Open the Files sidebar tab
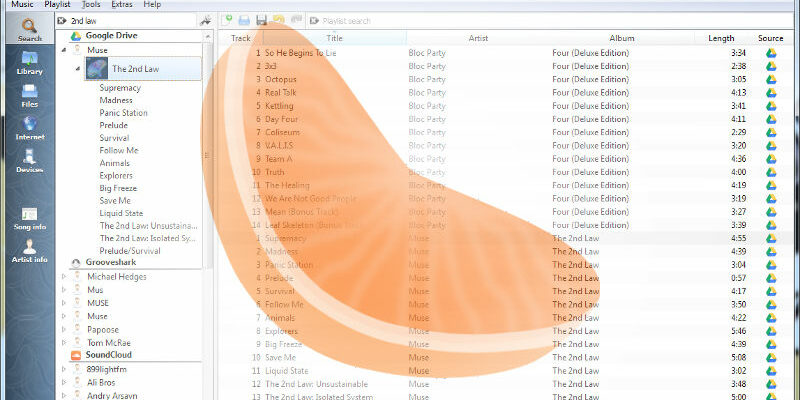The image size is (800, 400). (30, 96)
